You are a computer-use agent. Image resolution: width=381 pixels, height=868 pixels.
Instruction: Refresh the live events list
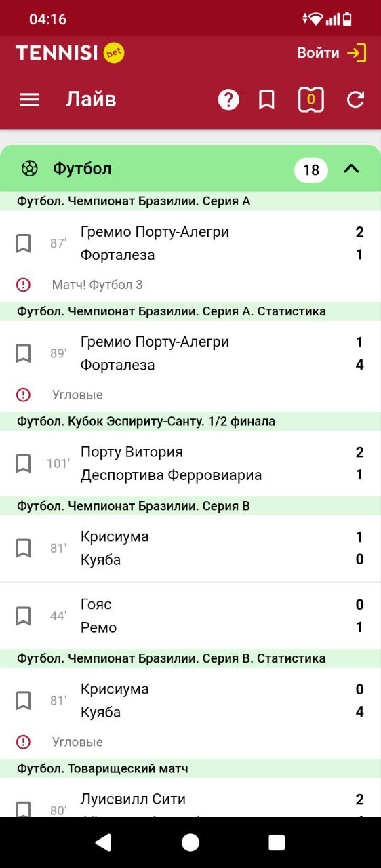(356, 100)
